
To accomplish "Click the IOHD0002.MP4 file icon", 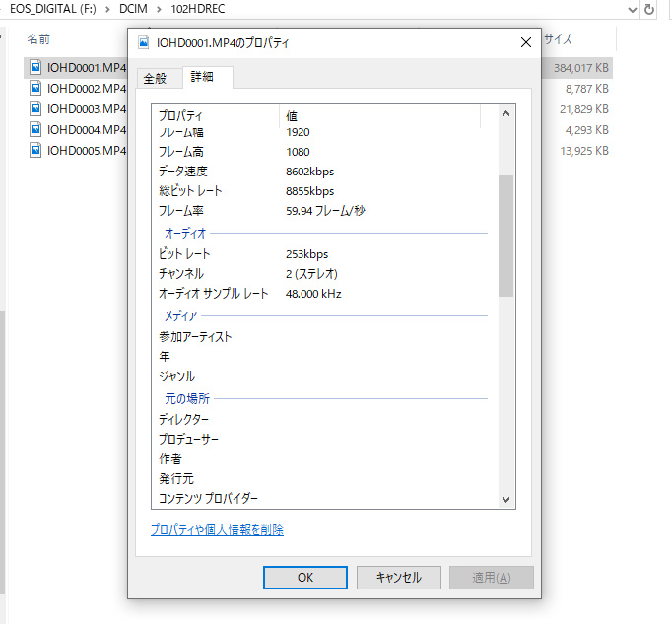I will 36,89.
